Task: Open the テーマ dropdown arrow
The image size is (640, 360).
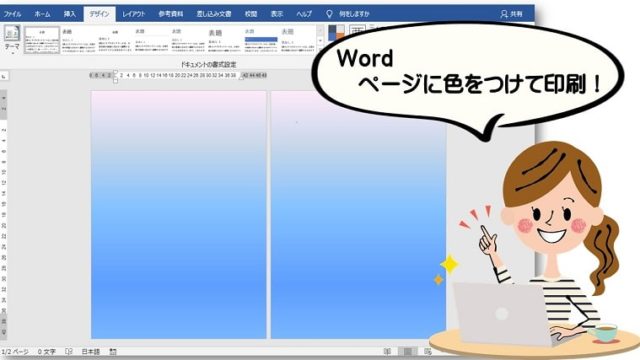Action: (12, 53)
